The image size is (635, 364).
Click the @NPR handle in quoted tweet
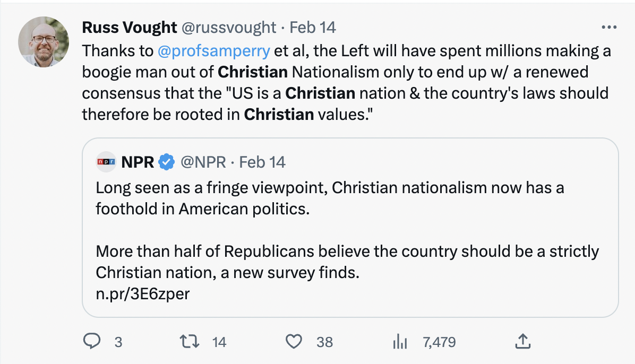click(204, 162)
